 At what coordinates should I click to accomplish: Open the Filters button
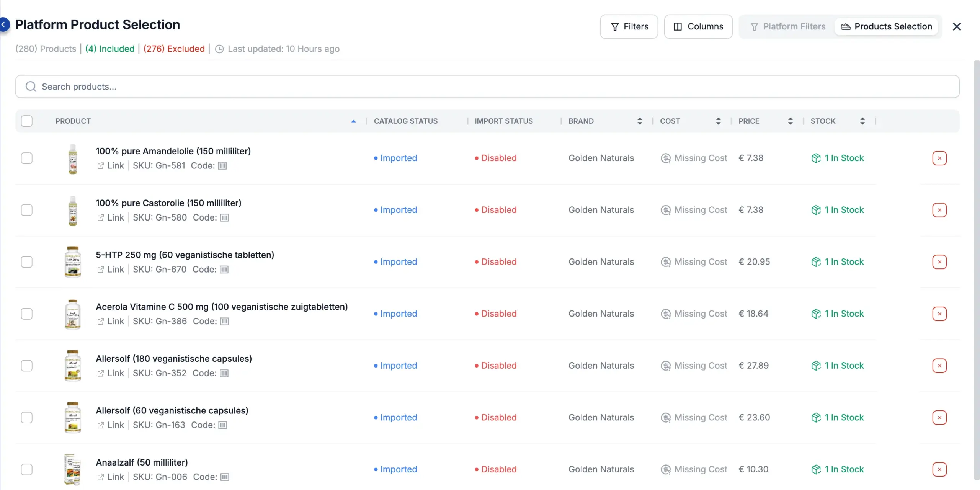tap(629, 27)
